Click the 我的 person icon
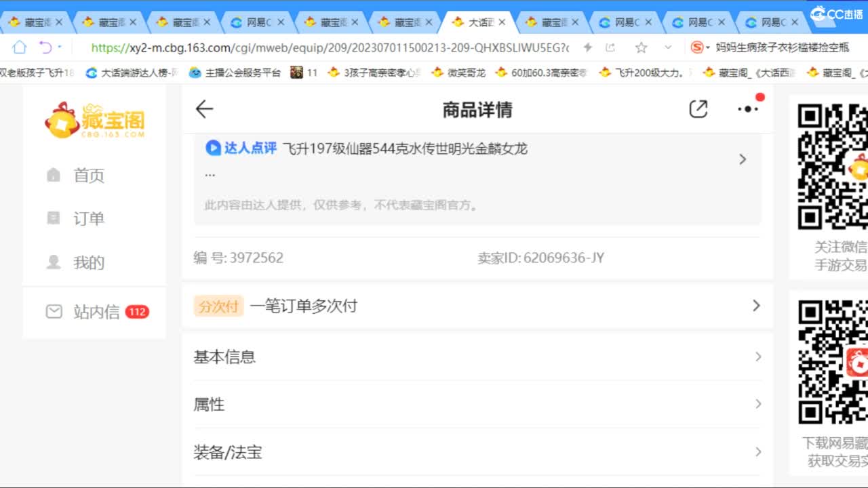Viewport: 868px width, 488px height. tap(54, 262)
